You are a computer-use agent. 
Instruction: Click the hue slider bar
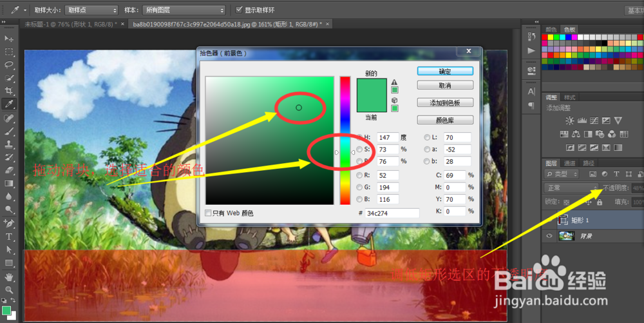(x=345, y=140)
